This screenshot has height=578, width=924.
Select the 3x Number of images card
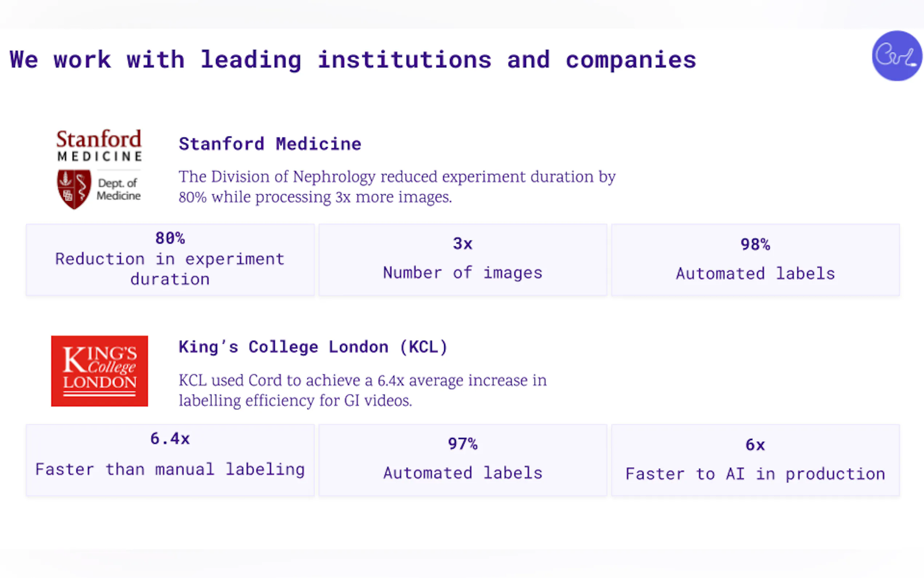click(x=463, y=260)
